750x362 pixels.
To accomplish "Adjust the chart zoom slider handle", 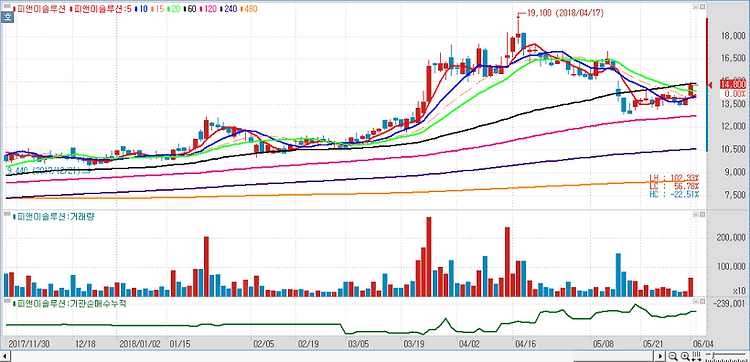I will 713,356.
